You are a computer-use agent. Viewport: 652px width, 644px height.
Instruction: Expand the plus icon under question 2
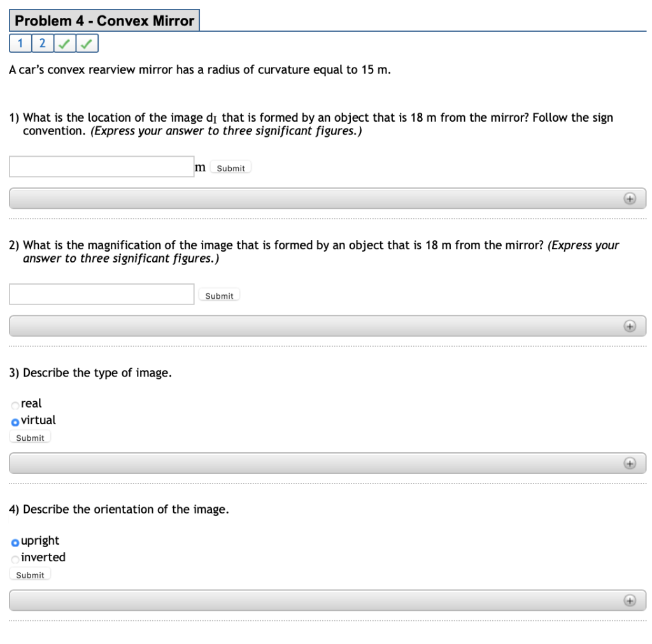(x=630, y=326)
